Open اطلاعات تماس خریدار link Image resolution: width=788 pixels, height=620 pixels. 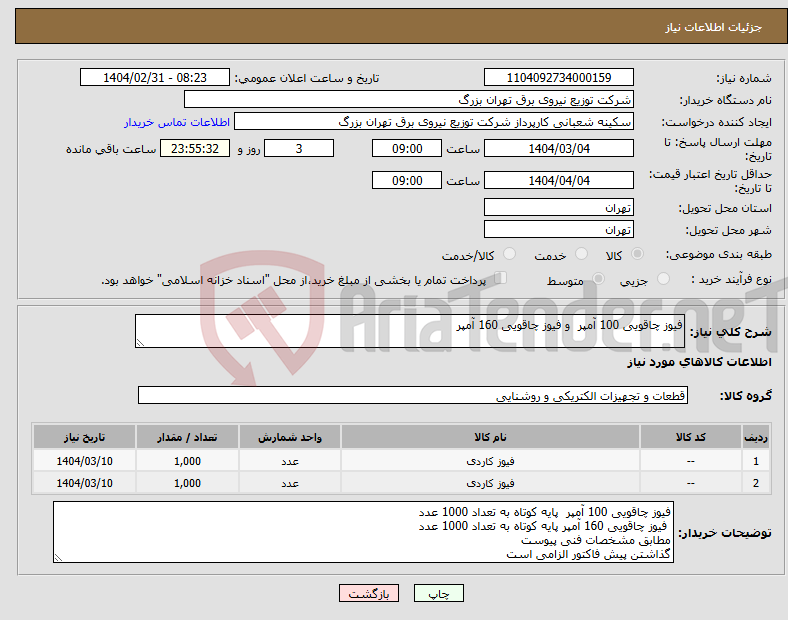pos(177,122)
